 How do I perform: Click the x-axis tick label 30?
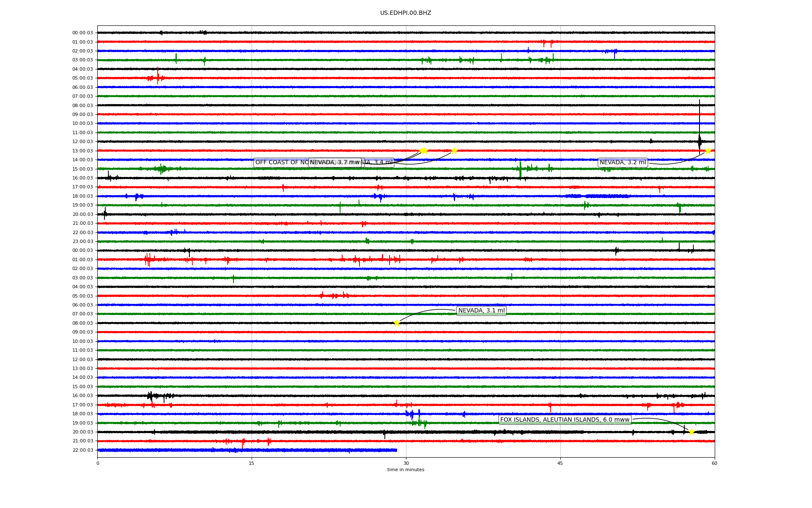tap(406, 463)
